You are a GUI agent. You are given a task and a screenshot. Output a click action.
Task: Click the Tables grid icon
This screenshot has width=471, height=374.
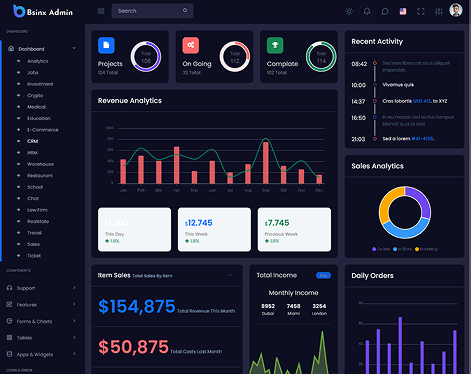coord(9,337)
